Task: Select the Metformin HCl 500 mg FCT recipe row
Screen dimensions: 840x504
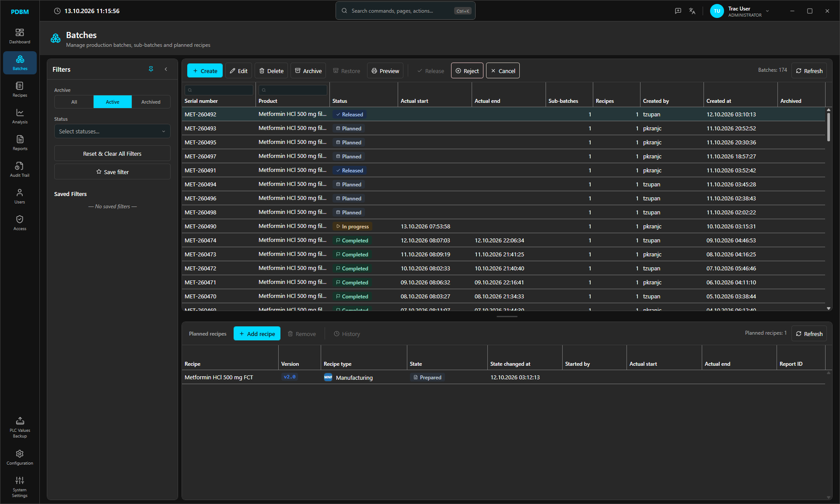Action: 504,377
